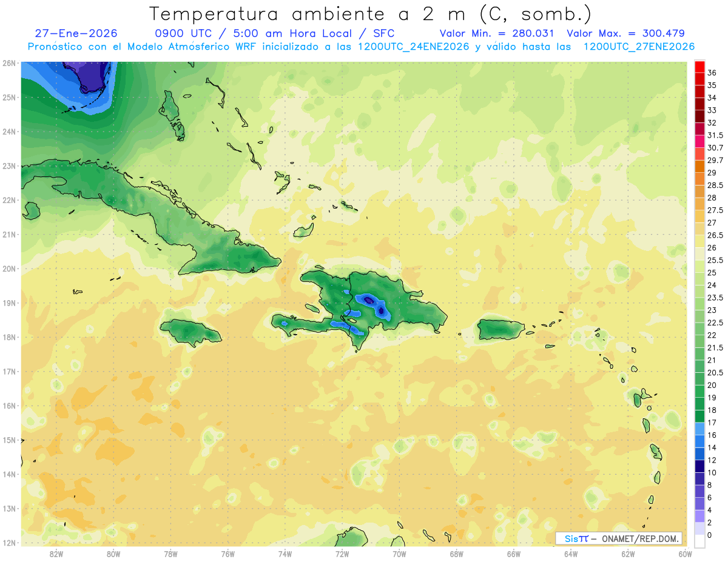Image resolution: width=728 pixels, height=562 pixels.
Task: Click the '25.5' value on the color scale
Action: pyautogui.click(x=715, y=260)
